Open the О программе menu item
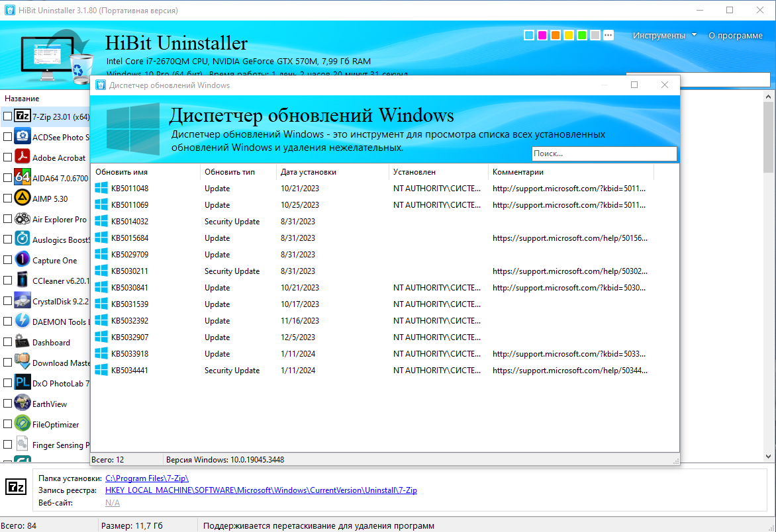 (x=736, y=36)
